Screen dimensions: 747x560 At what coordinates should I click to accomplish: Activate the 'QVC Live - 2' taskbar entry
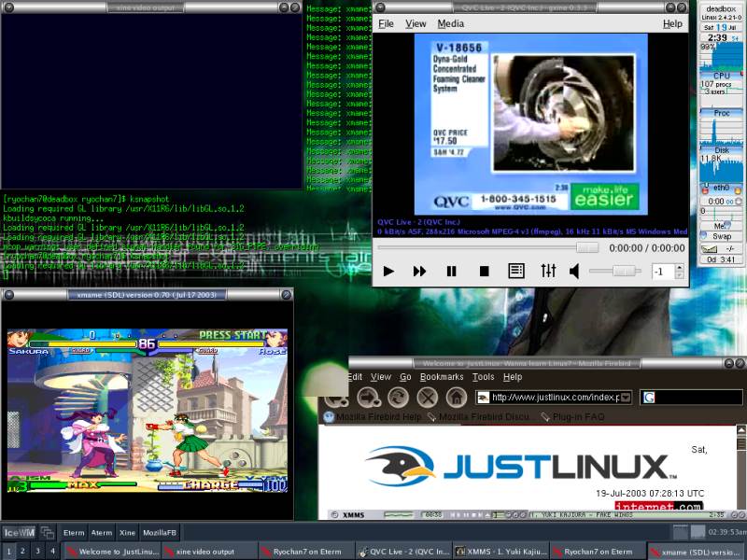coord(403,552)
